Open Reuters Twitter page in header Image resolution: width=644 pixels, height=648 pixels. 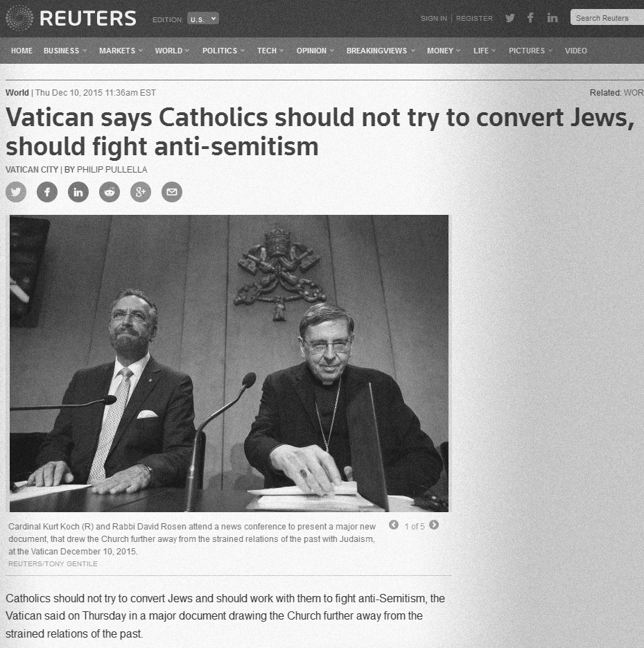510,18
